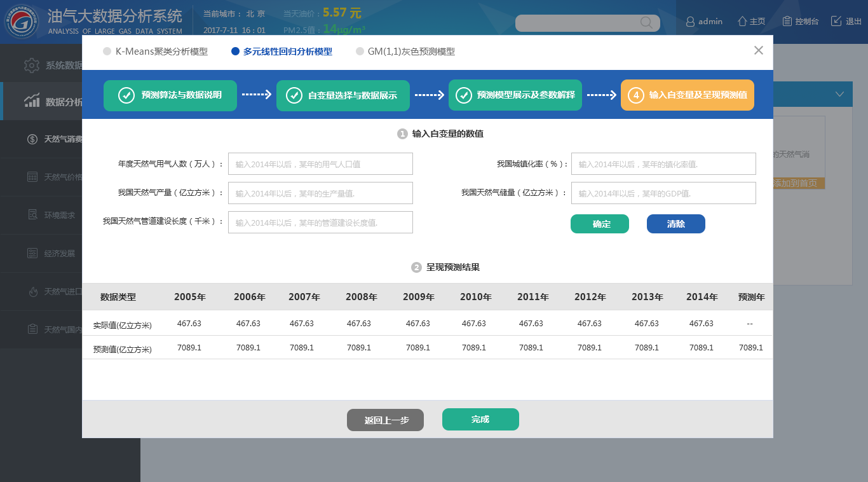Click the 北京 current city text
The height and width of the screenshot is (482, 868).
click(256, 13)
